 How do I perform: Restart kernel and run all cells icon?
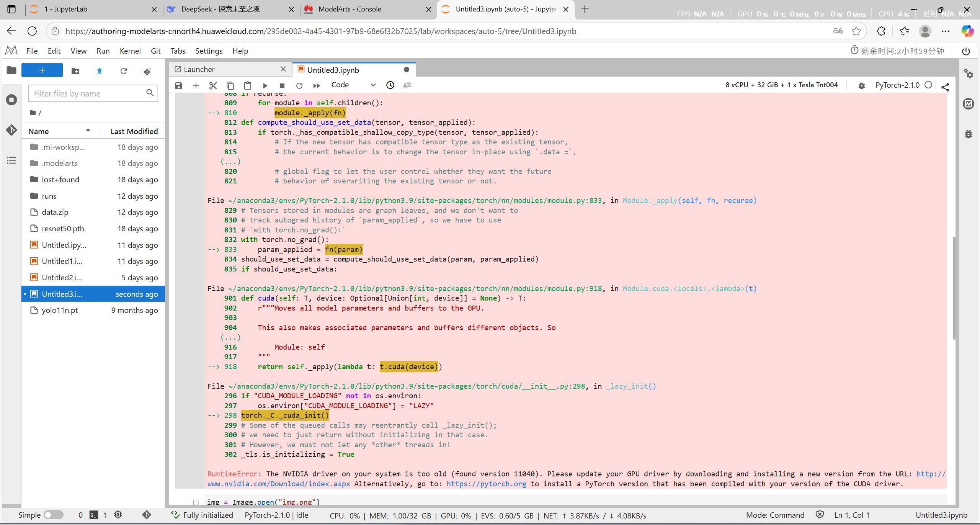coord(316,85)
